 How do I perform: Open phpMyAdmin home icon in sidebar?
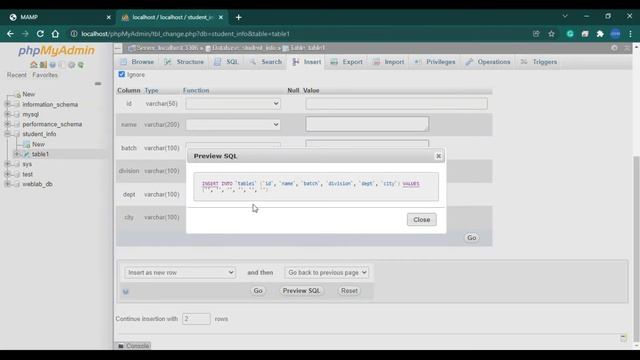(34, 64)
